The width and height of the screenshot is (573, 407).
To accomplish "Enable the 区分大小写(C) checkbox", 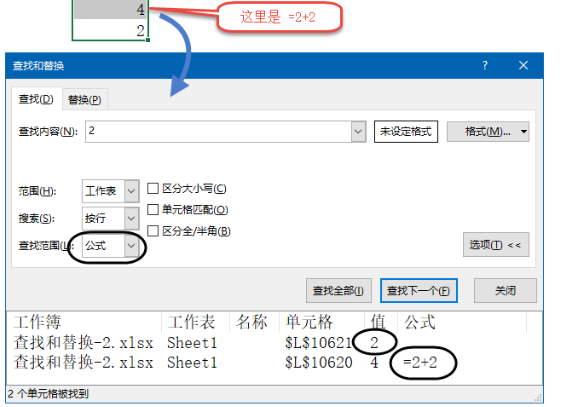I will (153, 189).
